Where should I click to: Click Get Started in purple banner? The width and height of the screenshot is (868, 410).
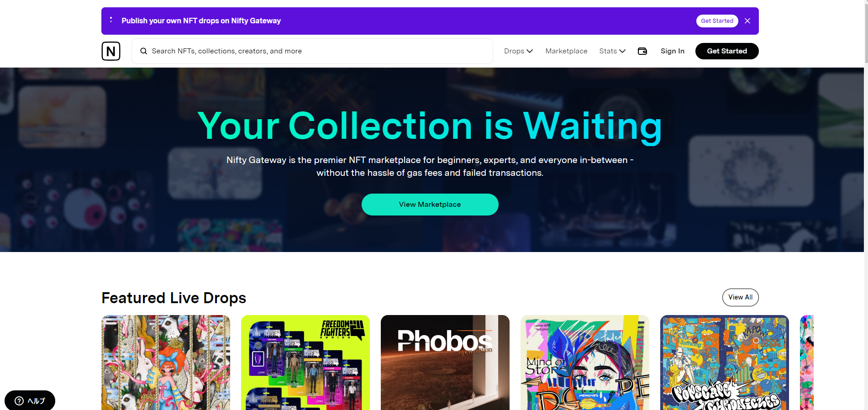(717, 21)
